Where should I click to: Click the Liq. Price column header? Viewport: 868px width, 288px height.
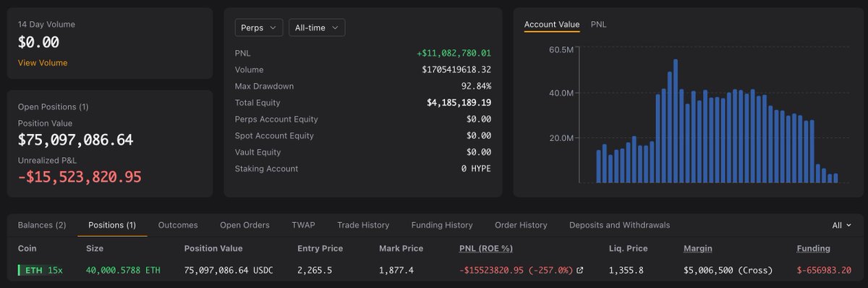click(x=629, y=248)
